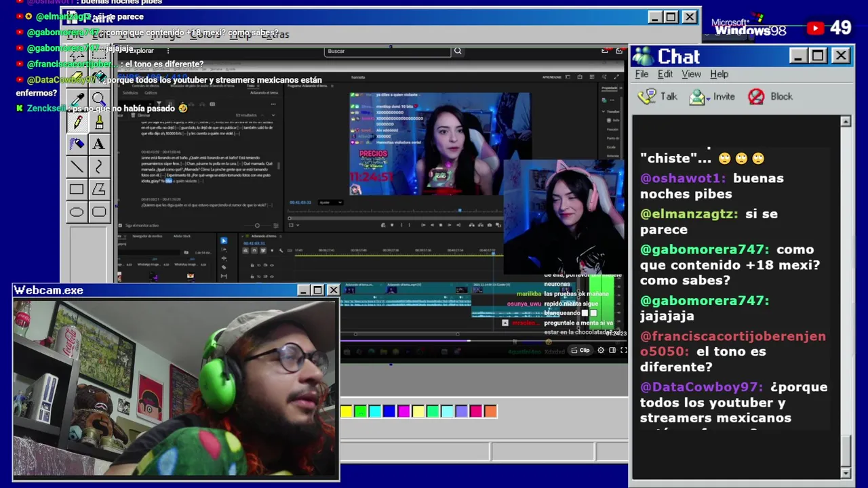
Task: Close the Paint window
Action: [689, 17]
